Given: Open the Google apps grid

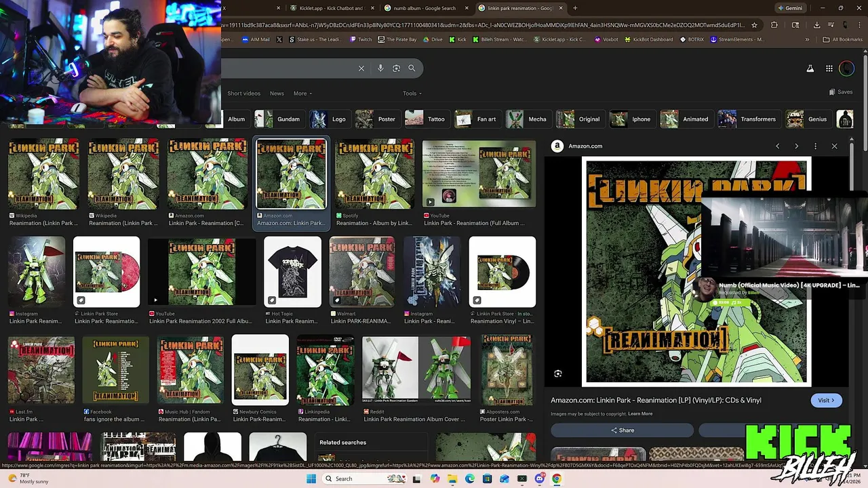Looking at the screenshot, I should pyautogui.click(x=829, y=68).
